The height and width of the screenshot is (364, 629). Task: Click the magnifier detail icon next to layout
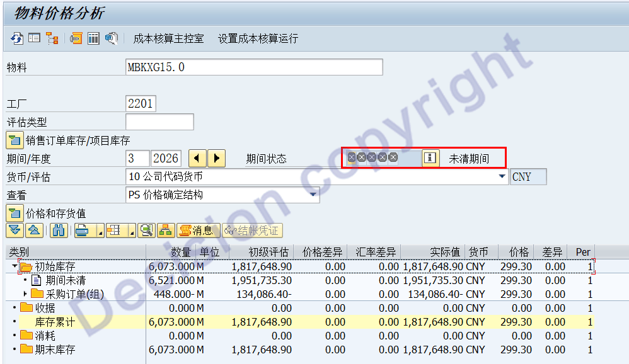pyautogui.click(x=146, y=230)
